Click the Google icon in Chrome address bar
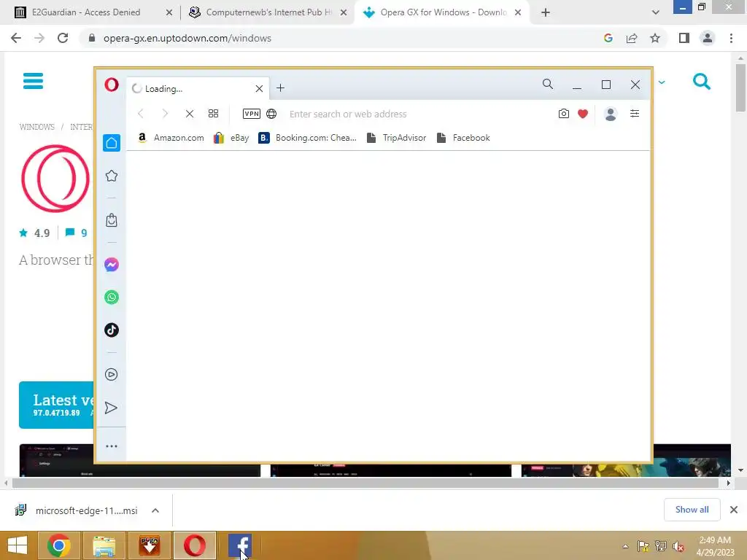This screenshot has height=560, width=747. [x=608, y=38]
